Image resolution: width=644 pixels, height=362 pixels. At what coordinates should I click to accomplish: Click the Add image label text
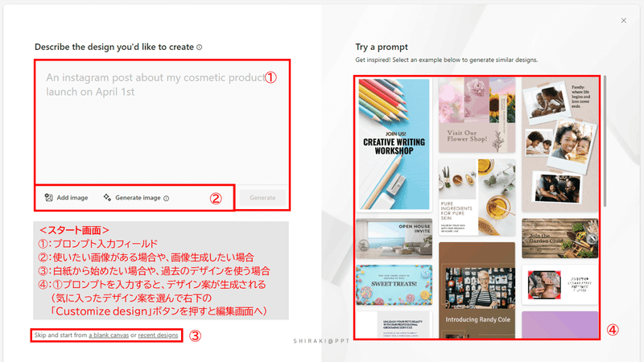pos(72,197)
